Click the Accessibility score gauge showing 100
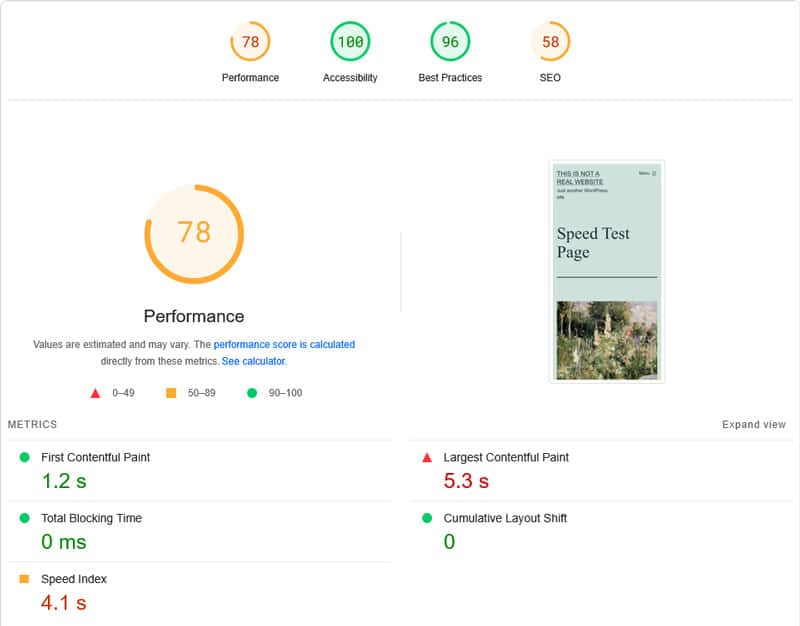The image size is (800, 626). coord(350,41)
